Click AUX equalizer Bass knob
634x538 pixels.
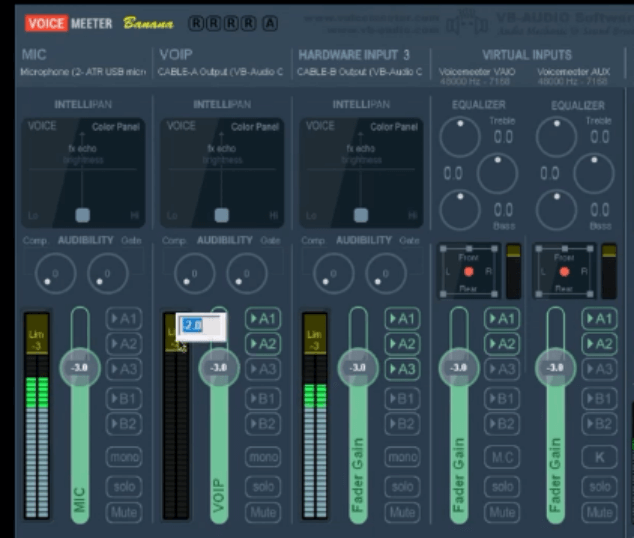(556, 210)
